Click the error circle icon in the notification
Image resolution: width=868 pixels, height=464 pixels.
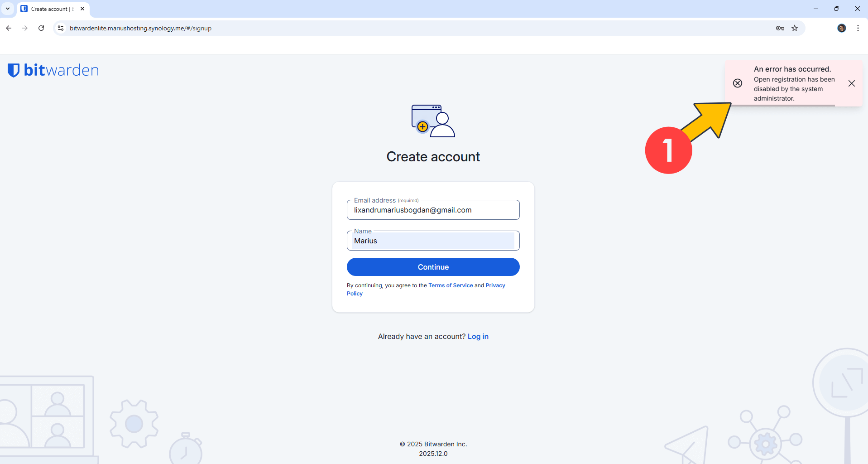click(x=738, y=83)
